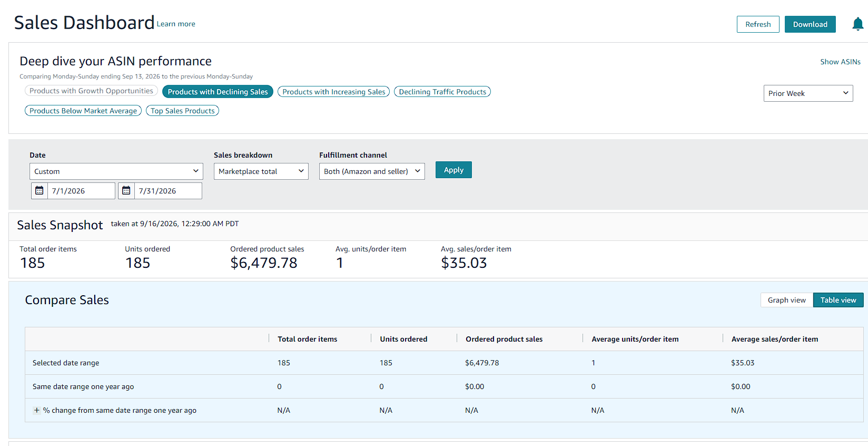Edit the start date field 7/1/2026
The image size is (868, 446).
81,191
